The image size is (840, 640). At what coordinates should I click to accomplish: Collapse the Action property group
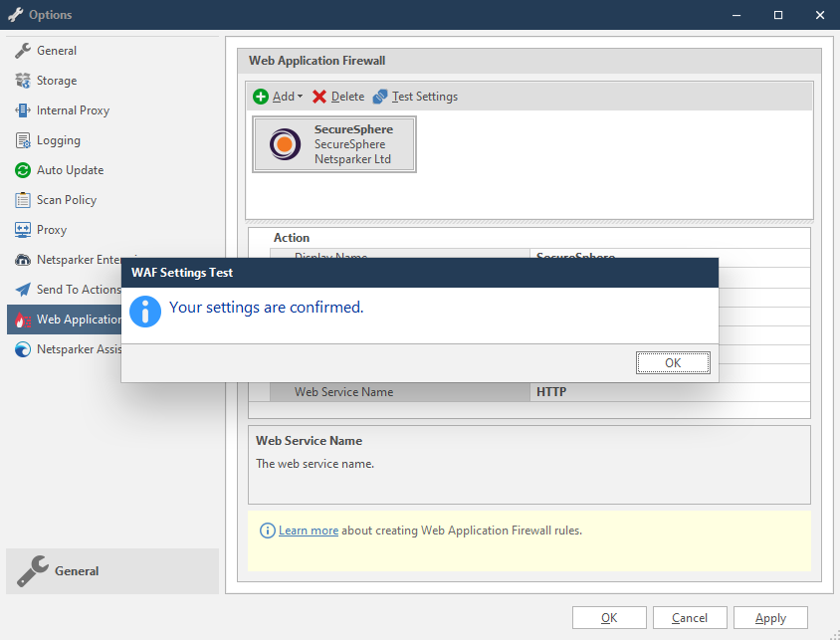[259, 238]
